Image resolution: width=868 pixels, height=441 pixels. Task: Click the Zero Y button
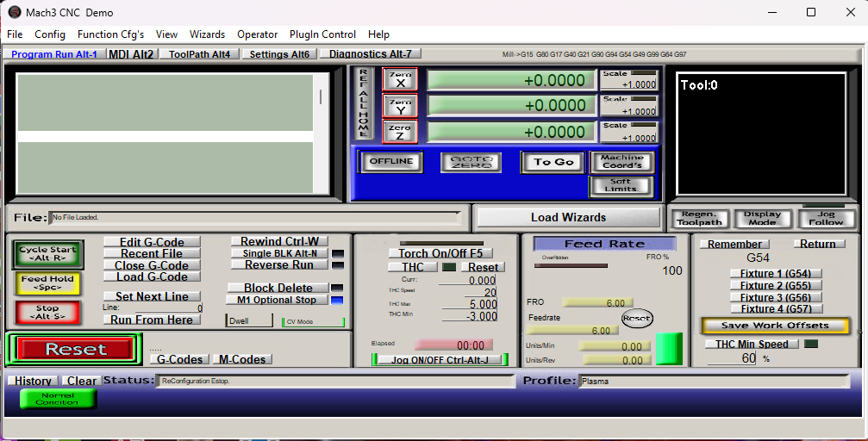[x=400, y=106]
